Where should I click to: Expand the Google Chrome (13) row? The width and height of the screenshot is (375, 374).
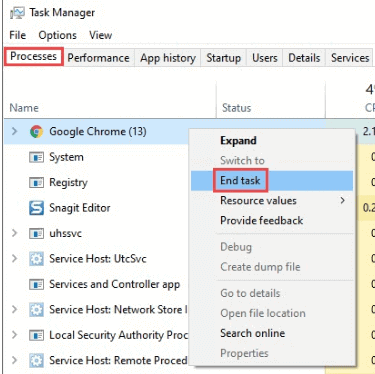point(14,131)
